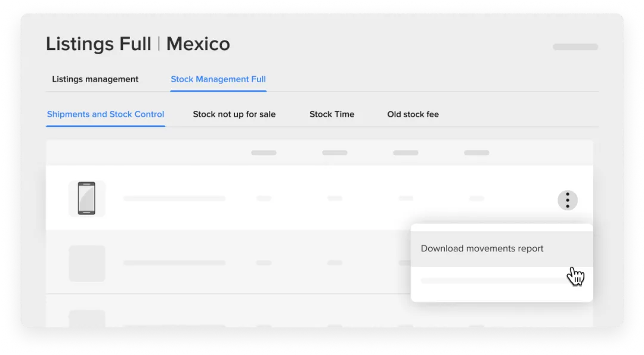Viewport: 644px width, 355px height.
Task: Click the phone product thumbnail
Action: 86,198
